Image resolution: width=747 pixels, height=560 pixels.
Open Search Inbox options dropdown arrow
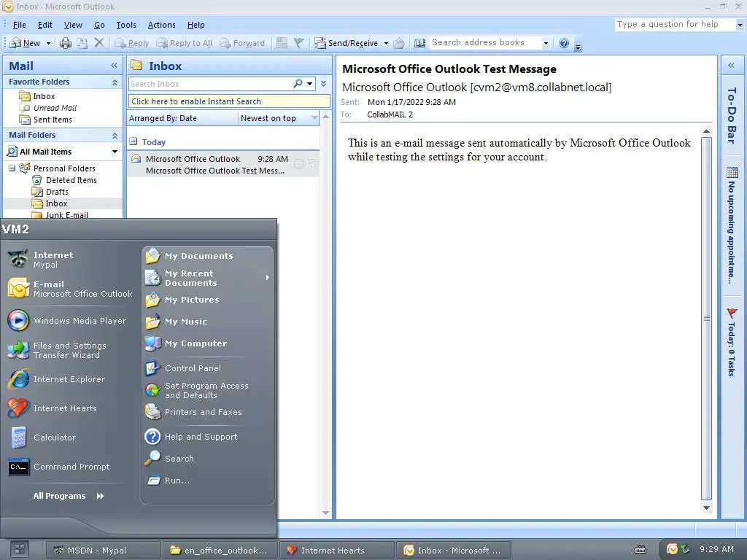pos(310,84)
